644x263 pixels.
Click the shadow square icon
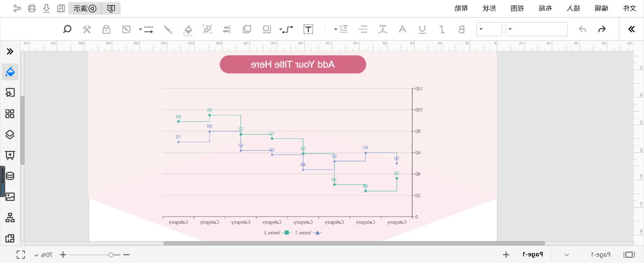click(267, 29)
